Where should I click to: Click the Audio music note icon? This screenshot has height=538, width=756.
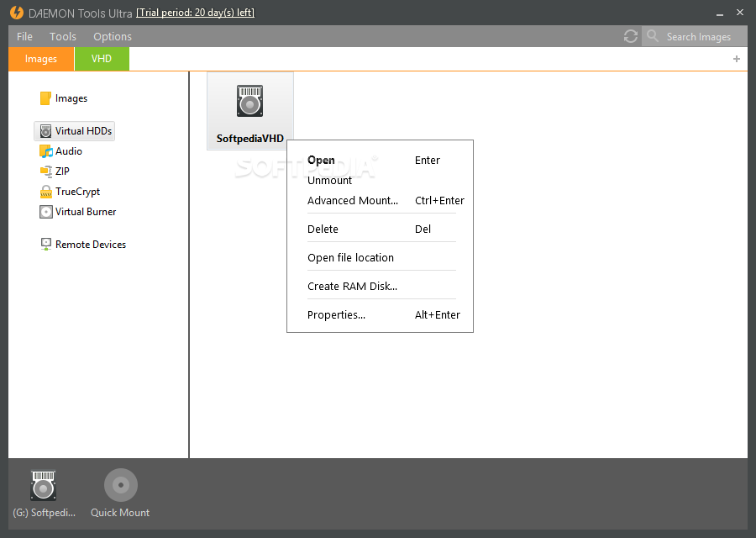46,151
